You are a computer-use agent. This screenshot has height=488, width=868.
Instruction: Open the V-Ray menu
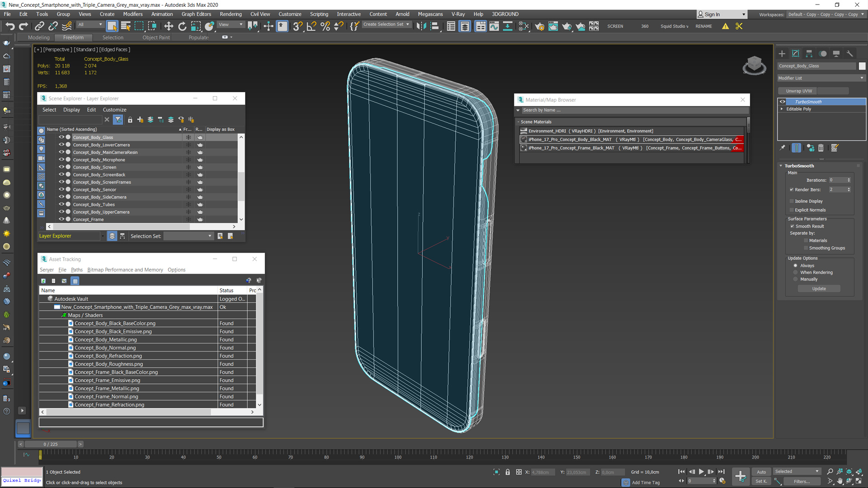[458, 14]
